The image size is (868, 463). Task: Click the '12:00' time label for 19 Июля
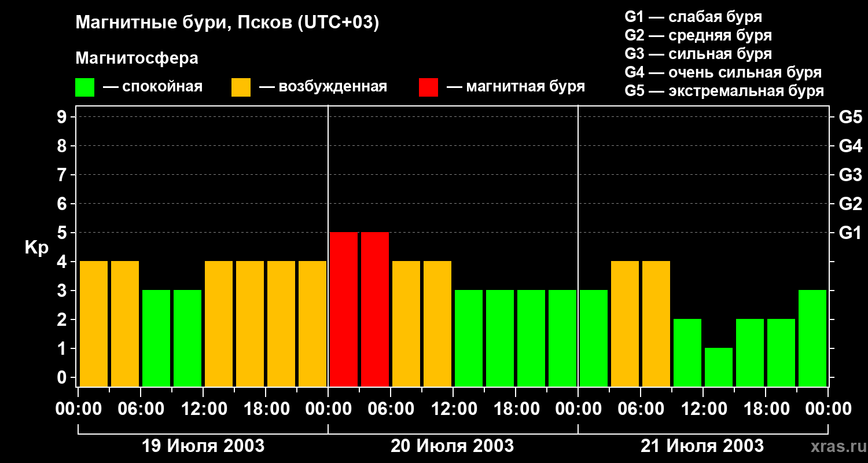click(x=203, y=409)
